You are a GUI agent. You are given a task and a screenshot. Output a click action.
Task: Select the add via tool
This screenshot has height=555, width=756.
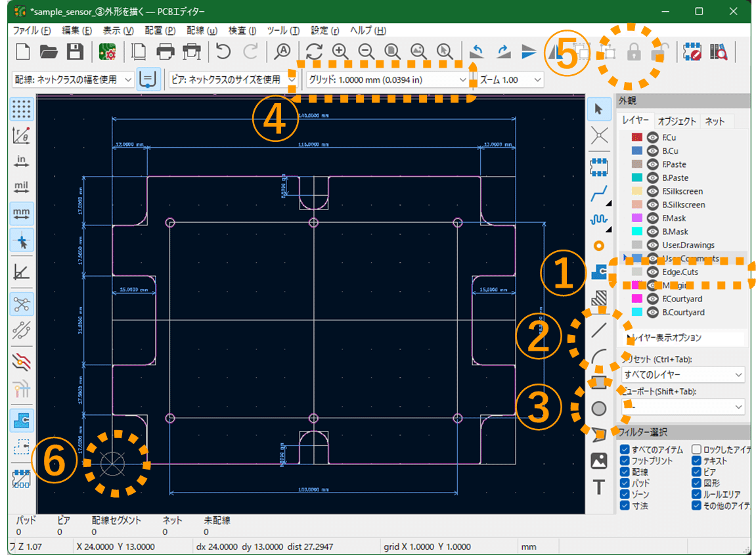coord(599,246)
